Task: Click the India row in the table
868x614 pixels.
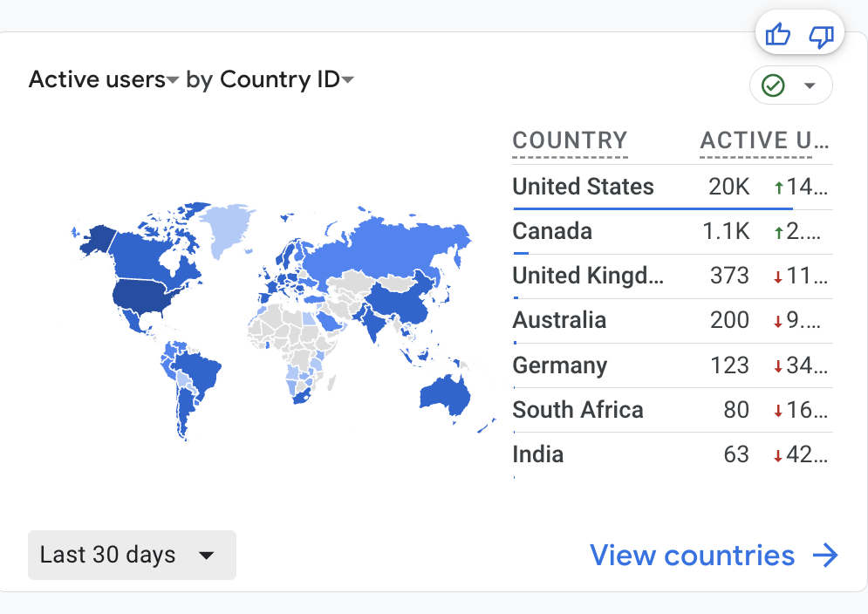Action: (x=673, y=455)
